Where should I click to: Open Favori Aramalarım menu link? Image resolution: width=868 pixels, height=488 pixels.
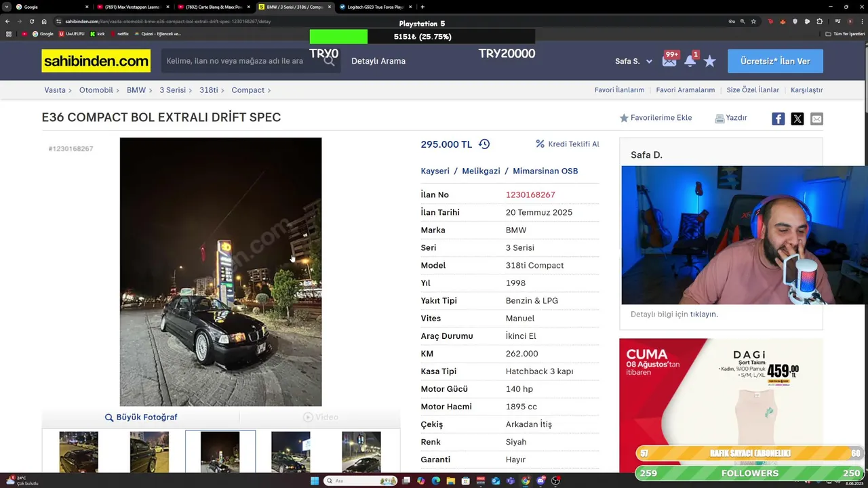click(x=685, y=89)
